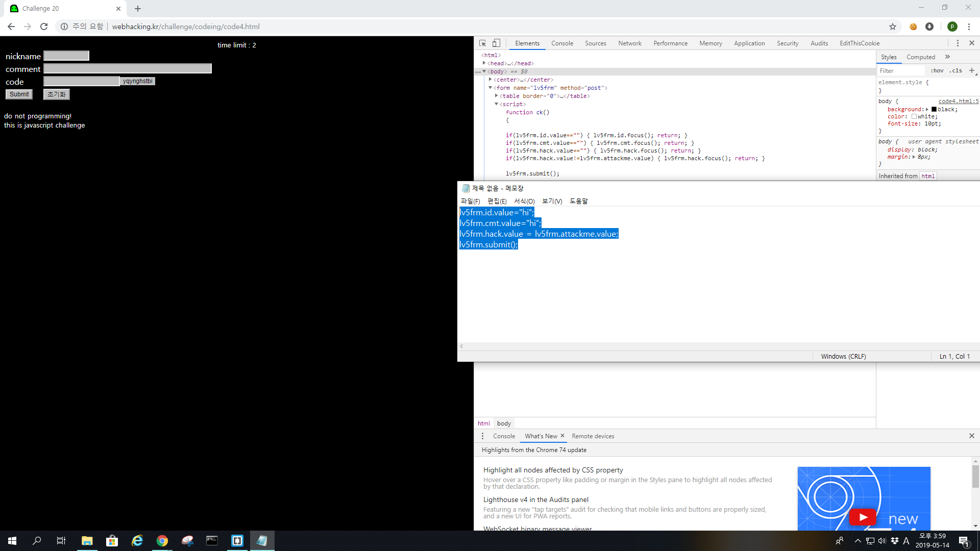Open the code4.html:5 source link

pos(958,101)
